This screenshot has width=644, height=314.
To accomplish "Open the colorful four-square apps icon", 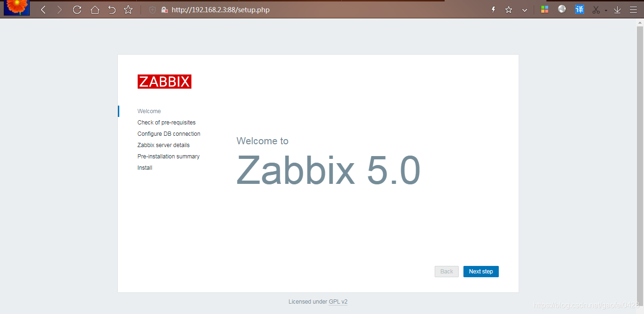I will 545,9.
